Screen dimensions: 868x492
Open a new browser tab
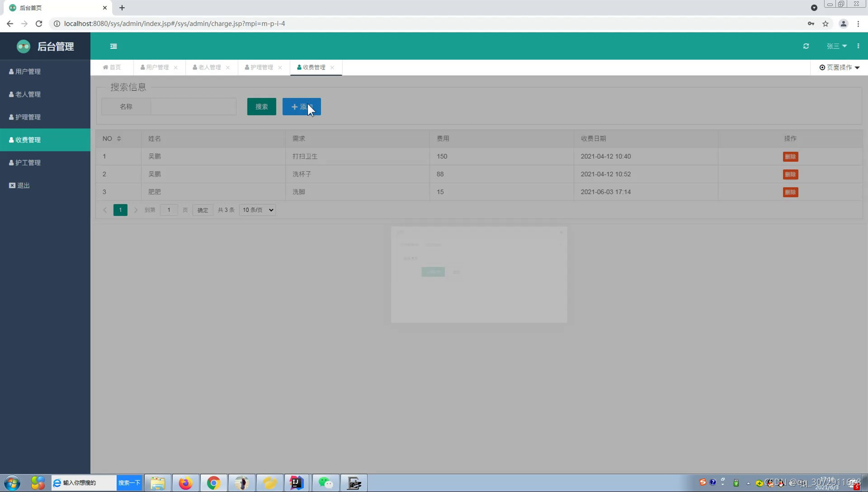[x=122, y=8]
